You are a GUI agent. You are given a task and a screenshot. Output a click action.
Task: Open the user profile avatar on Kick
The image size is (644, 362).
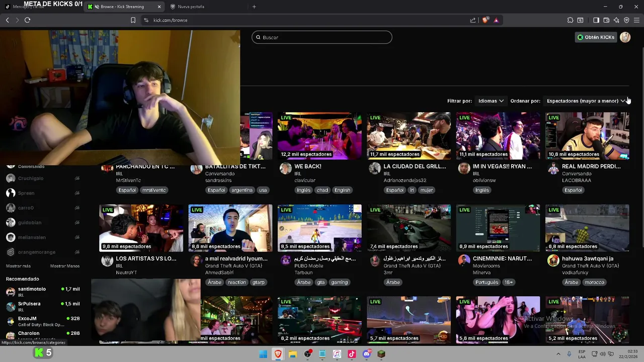point(625,37)
